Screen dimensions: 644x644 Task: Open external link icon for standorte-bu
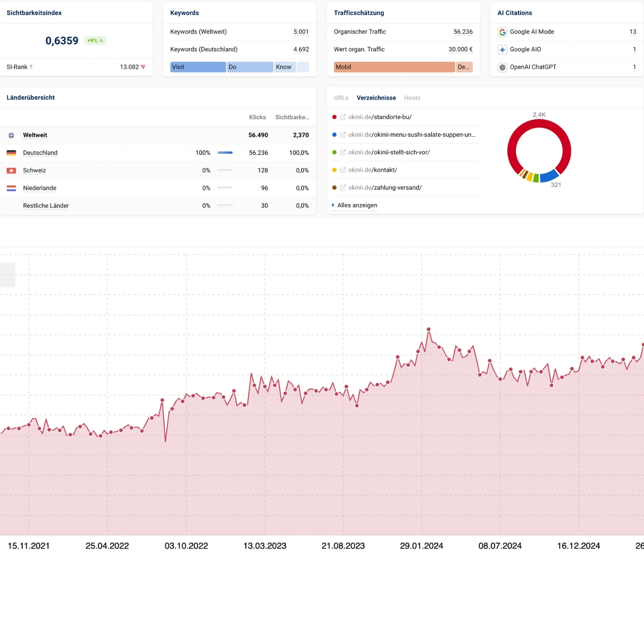343,117
